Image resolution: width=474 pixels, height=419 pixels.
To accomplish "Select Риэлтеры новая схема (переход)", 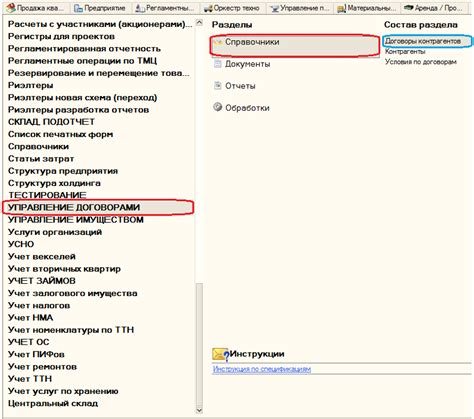I will pyautogui.click(x=82, y=98).
